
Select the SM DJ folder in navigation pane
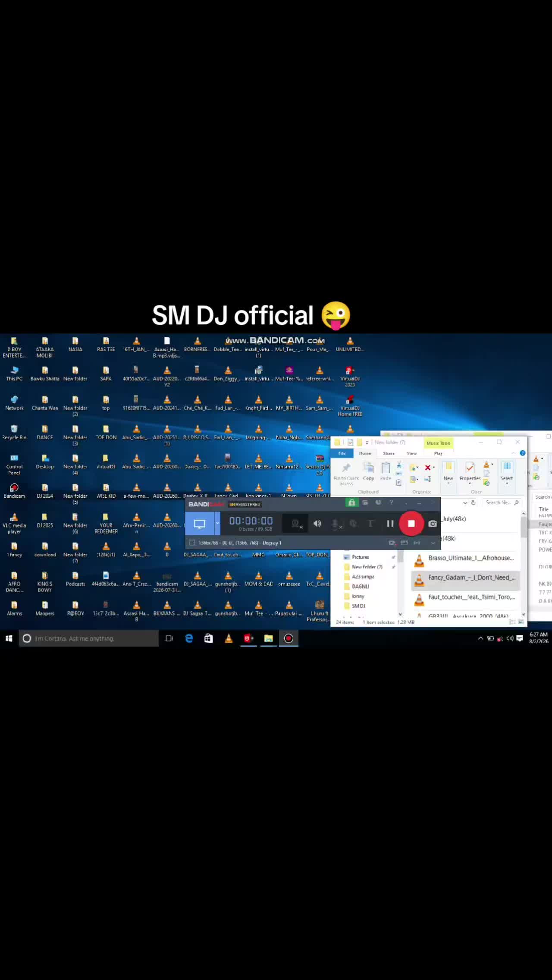(x=354, y=606)
